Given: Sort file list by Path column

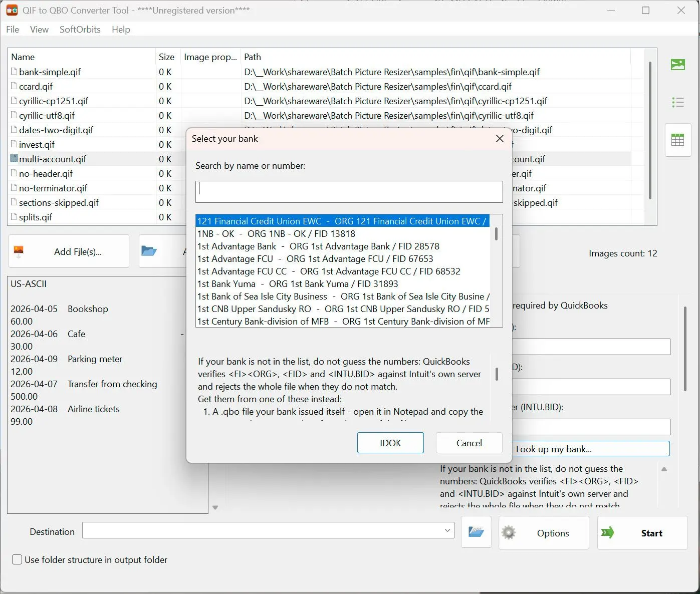Looking at the screenshot, I should [435, 57].
